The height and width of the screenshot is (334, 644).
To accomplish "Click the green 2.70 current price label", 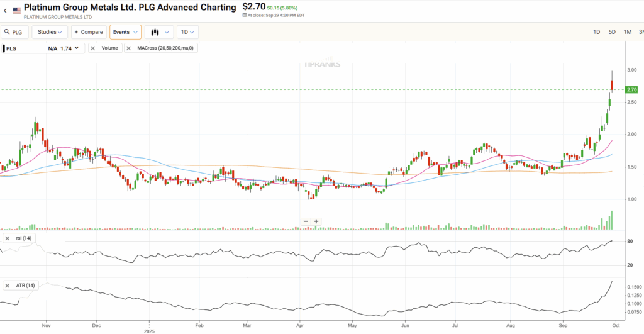I will pyautogui.click(x=631, y=90).
